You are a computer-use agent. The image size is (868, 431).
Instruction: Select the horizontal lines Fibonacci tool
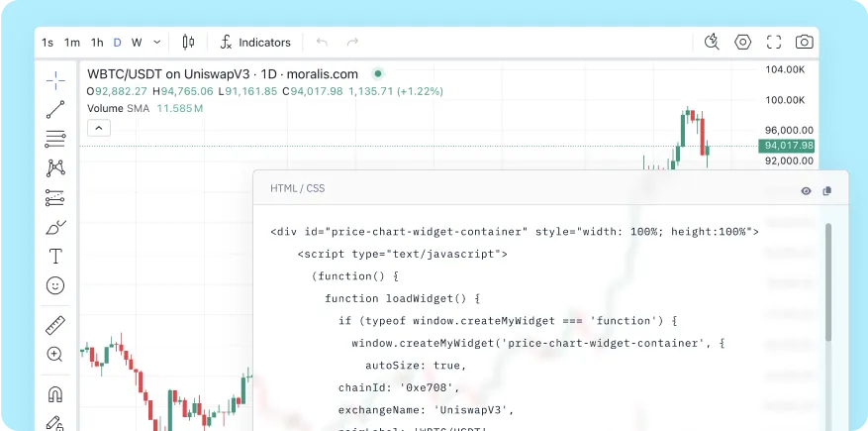click(x=55, y=139)
